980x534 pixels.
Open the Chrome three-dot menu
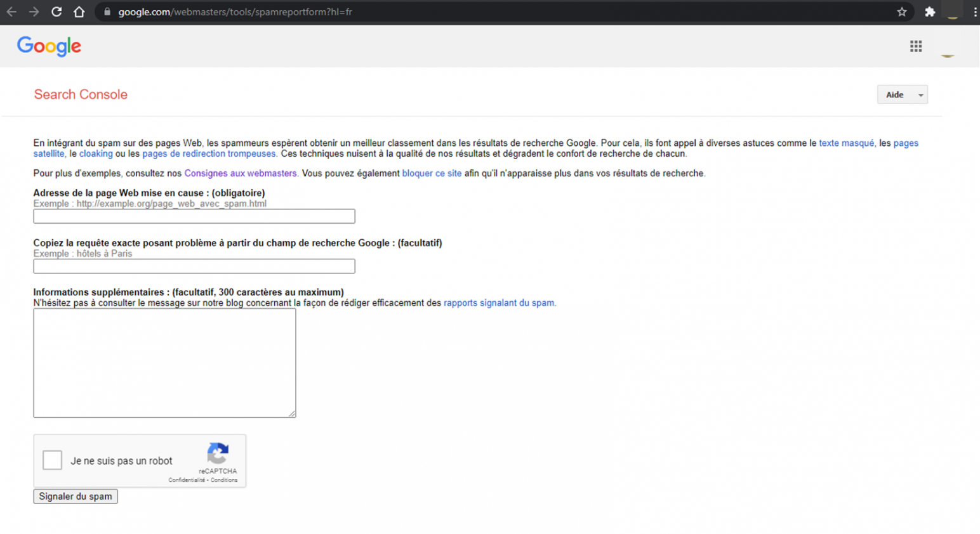975,12
